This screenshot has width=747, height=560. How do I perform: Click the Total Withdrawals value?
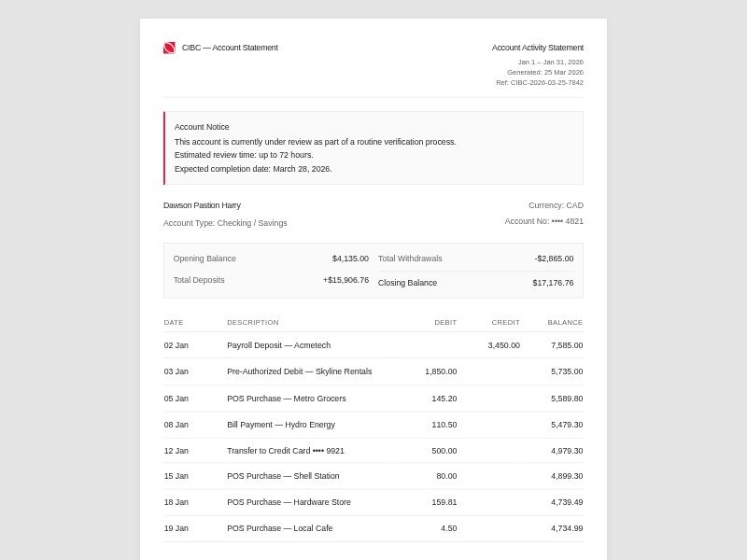coord(554,259)
